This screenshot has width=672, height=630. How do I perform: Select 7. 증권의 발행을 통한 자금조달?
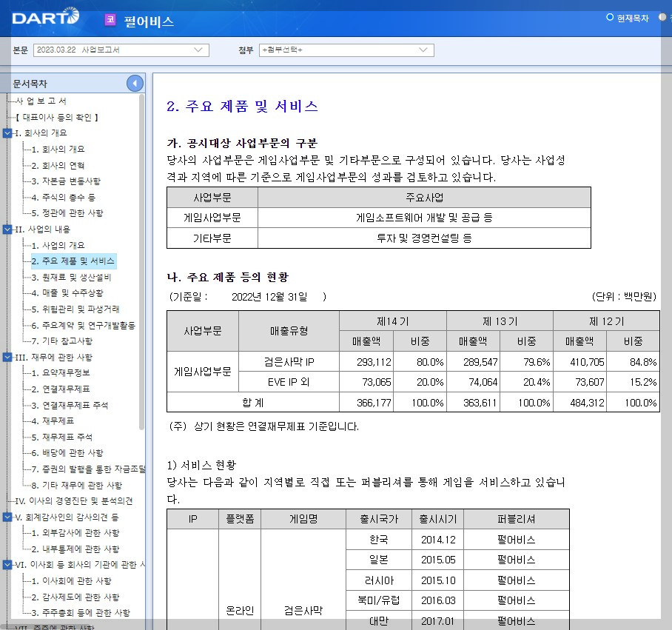click(88, 469)
